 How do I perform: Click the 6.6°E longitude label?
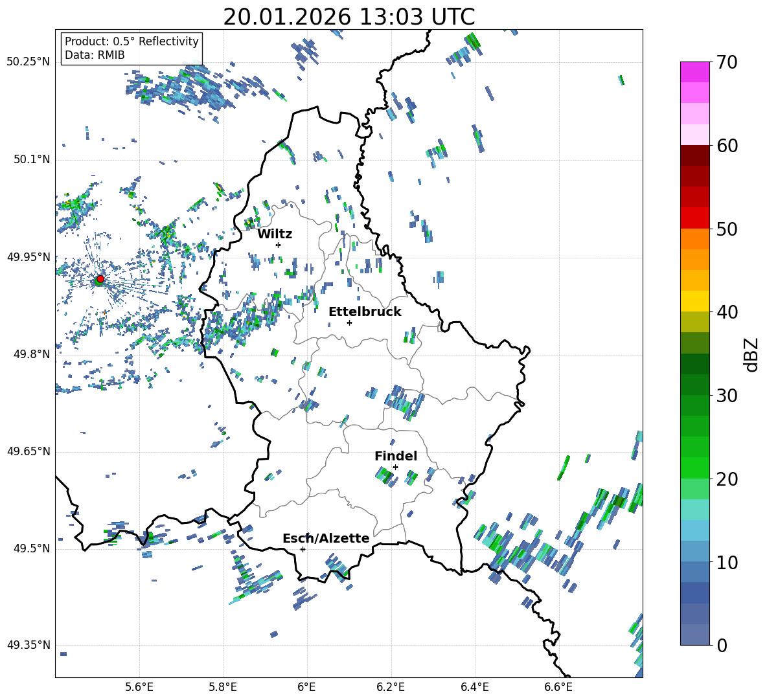558,687
